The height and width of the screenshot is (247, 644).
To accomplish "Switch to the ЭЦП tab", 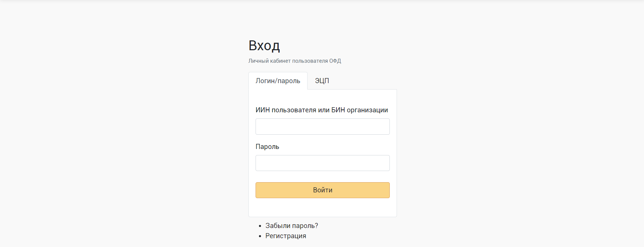I will coord(322,81).
